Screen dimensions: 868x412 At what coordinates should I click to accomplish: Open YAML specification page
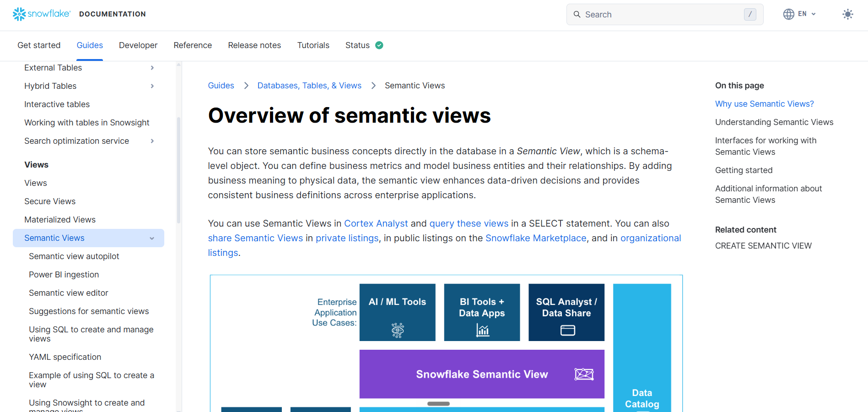(x=65, y=357)
